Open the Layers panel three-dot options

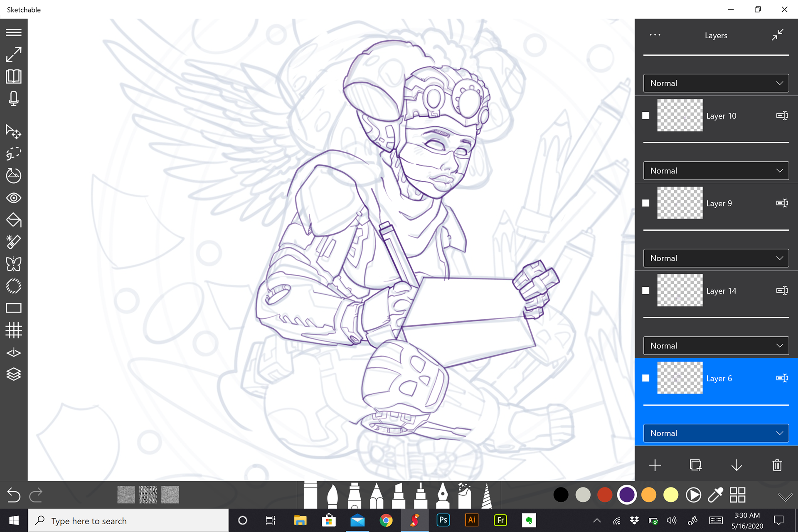click(x=655, y=35)
